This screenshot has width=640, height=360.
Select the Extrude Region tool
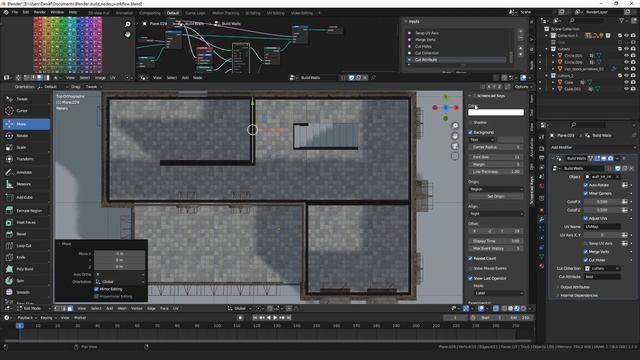26,211
